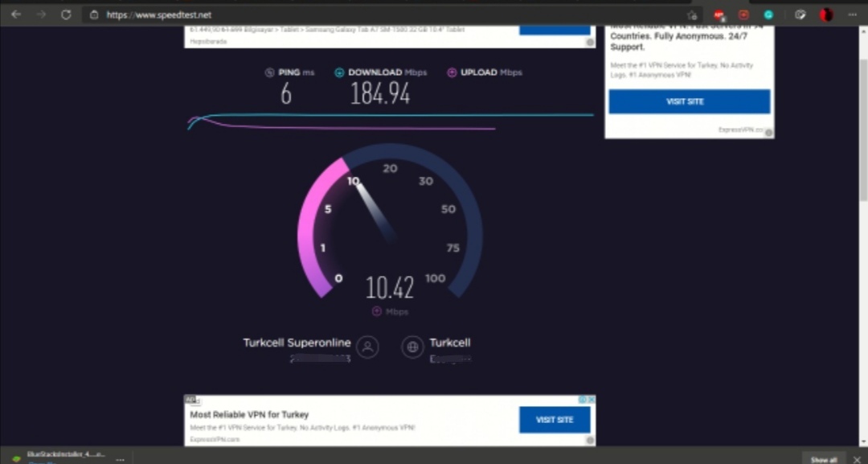
Task: Click the UPLOAD arrow icon
Action: (452, 72)
